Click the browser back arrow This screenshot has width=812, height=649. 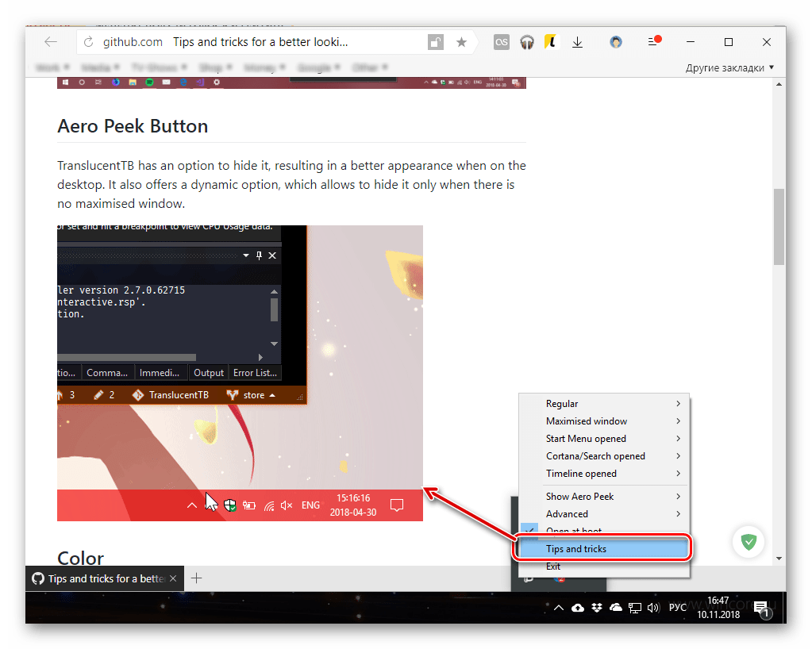[x=51, y=42]
